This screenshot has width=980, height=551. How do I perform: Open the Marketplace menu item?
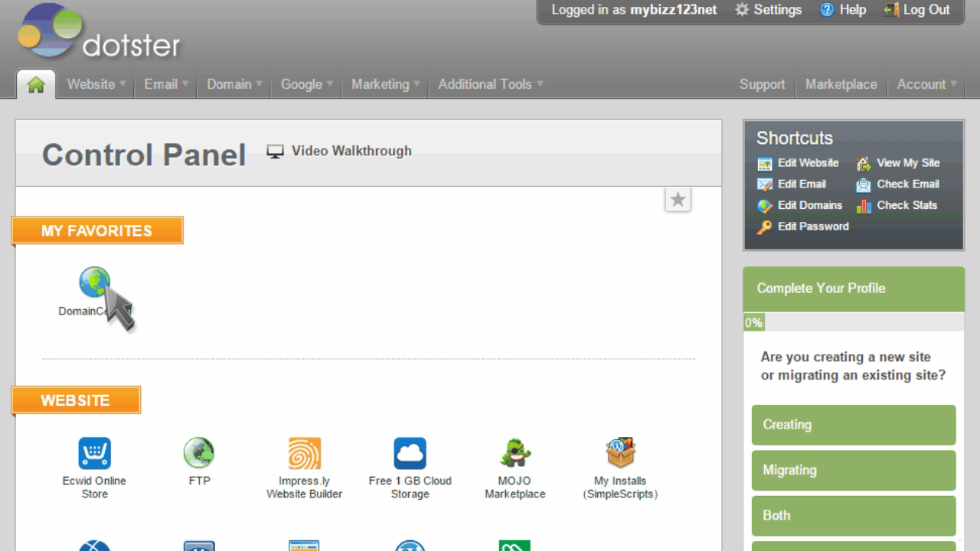pyautogui.click(x=841, y=84)
